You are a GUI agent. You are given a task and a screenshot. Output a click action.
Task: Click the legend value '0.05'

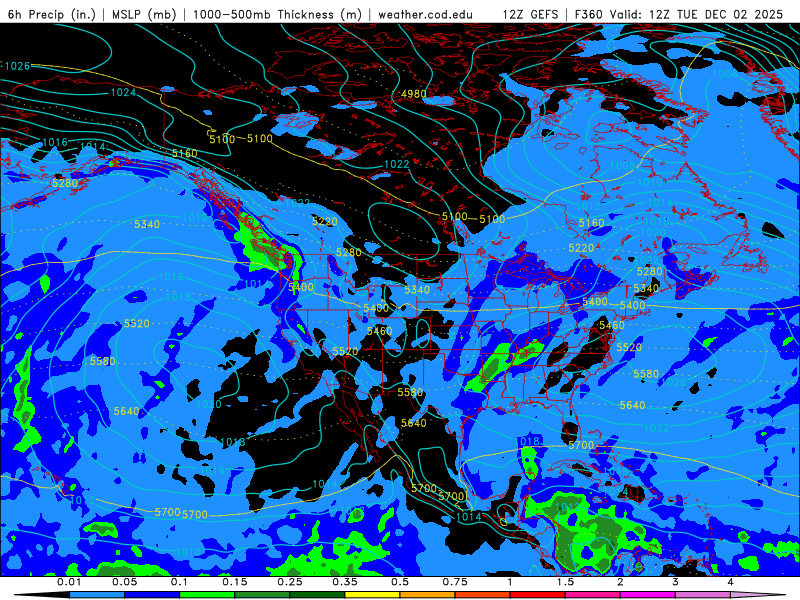pos(124,582)
